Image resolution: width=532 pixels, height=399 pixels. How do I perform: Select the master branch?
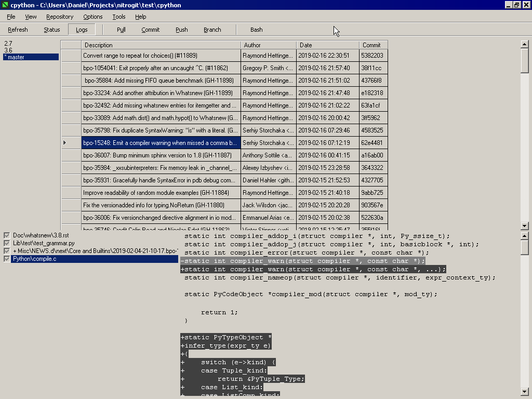31,57
